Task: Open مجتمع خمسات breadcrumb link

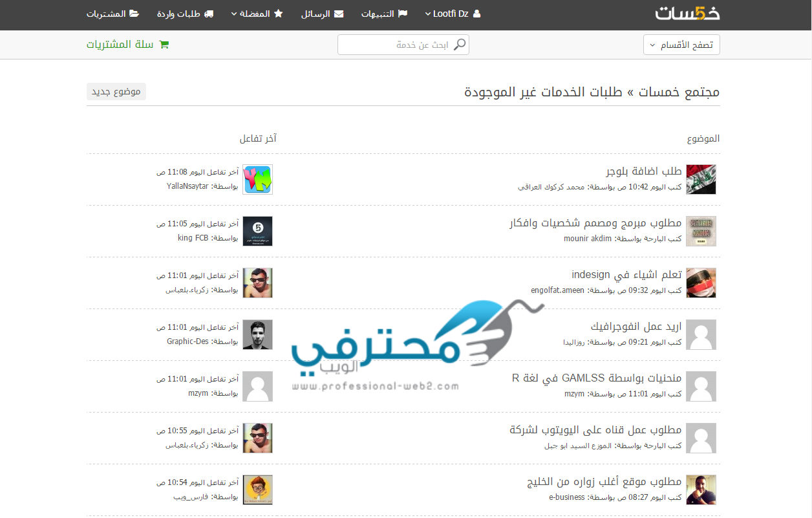Action: click(x=680, y=92)
